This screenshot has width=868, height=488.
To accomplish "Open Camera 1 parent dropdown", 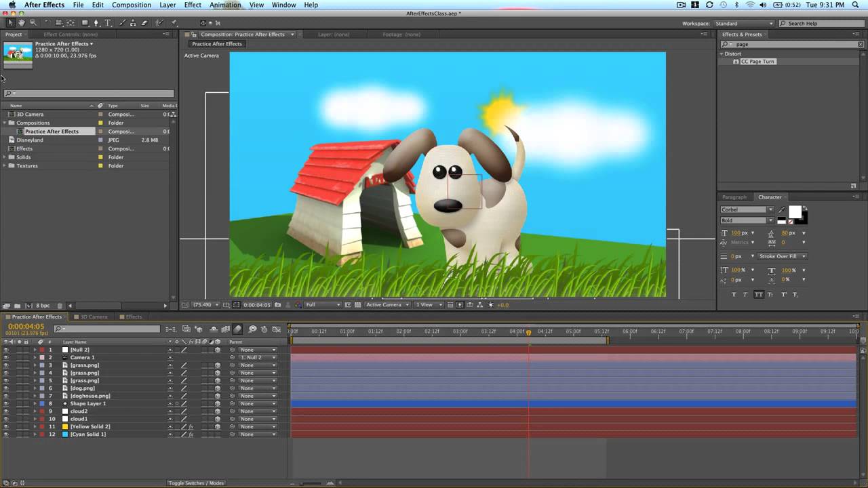I will pyautogui.click(x=258, y=357).
